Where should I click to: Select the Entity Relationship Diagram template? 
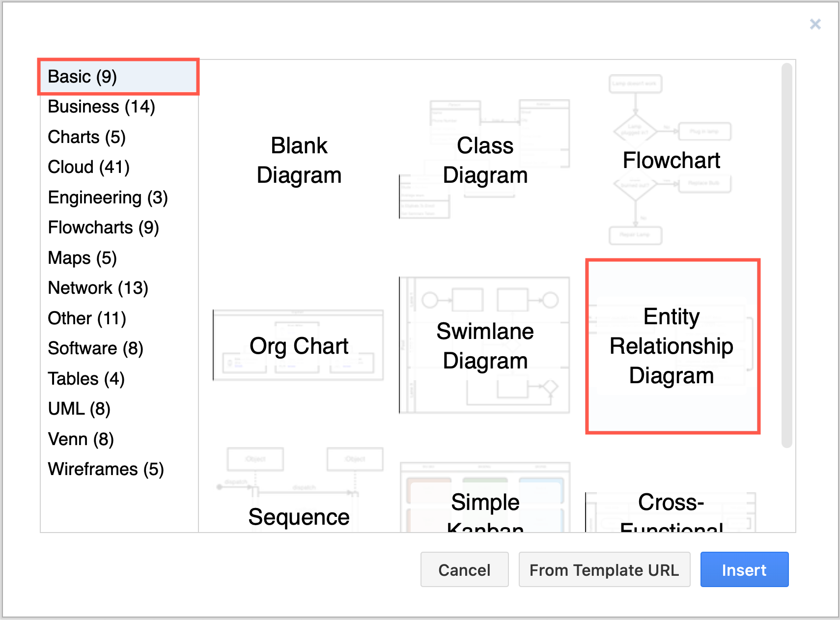671,345
